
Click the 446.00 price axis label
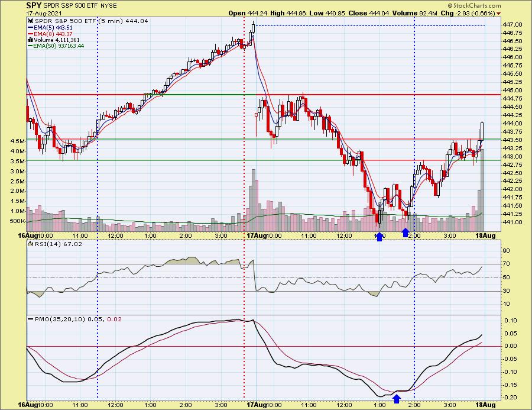pyautogui.click(x=513, y=57)
